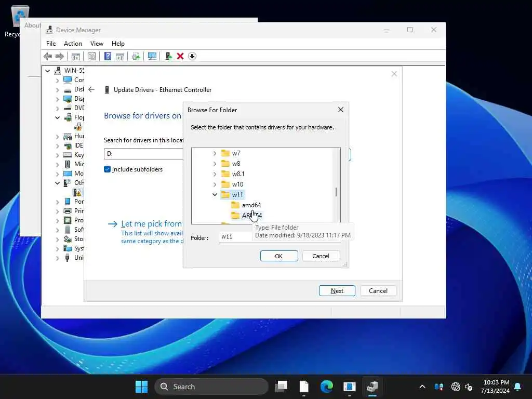532x399 pixels.
Task: Click the taskbar Search box
Action: (211, 387)
